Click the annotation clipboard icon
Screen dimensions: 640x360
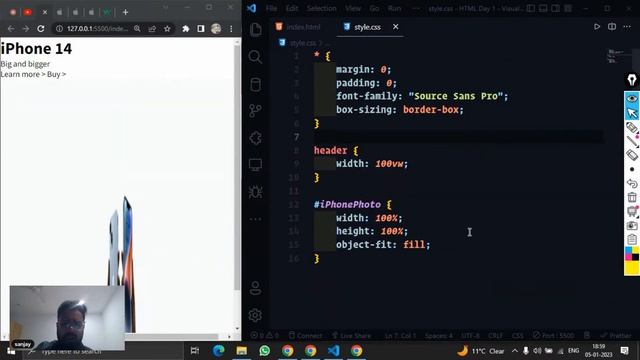click(632, 239)
